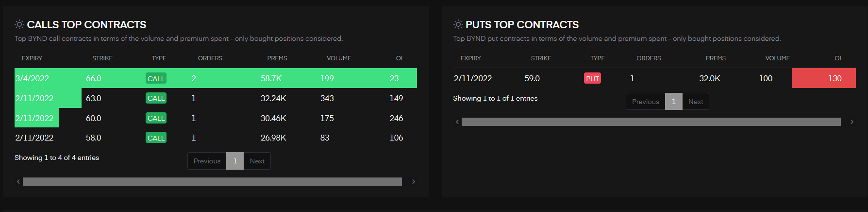Sort calls table by PREMS column
868x212 pixels.
277,58
